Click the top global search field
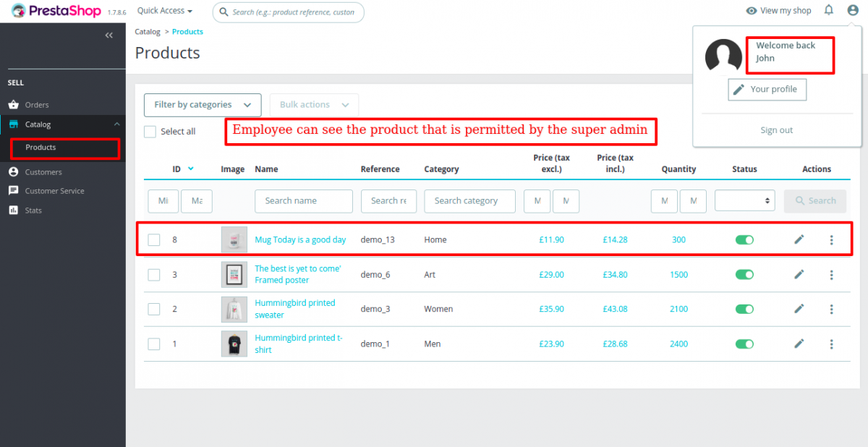Image resolution: width=868 pixels, height=447 pixels. [288, 12]
